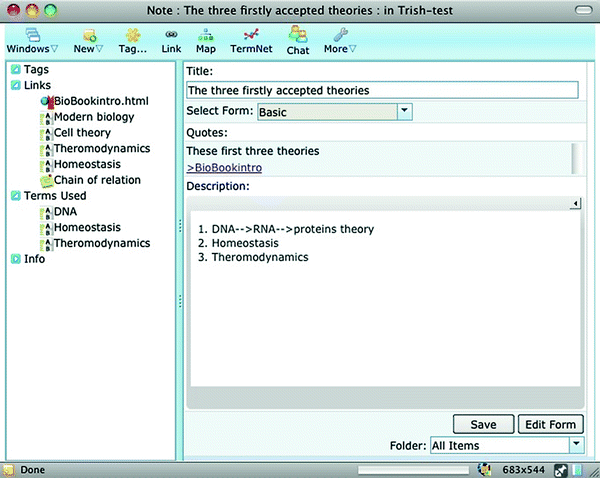This screenshot has width=600, height=478.
Task: Open the Select Form dropdown
Action: (x=404, y=112)
